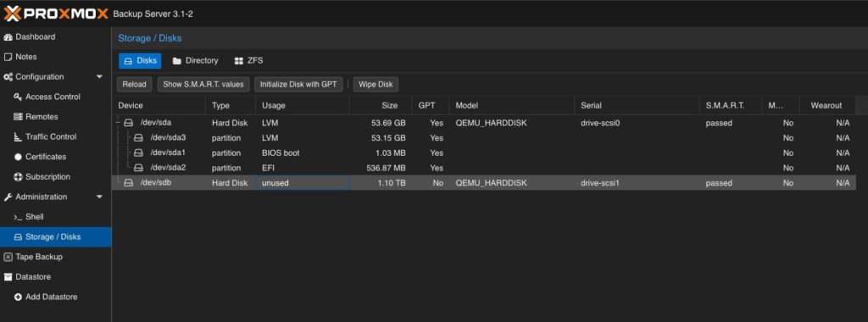Screen dimensions: 868x322
Task: Open the Certificates badge icon
Action: [x=18, y=157]
